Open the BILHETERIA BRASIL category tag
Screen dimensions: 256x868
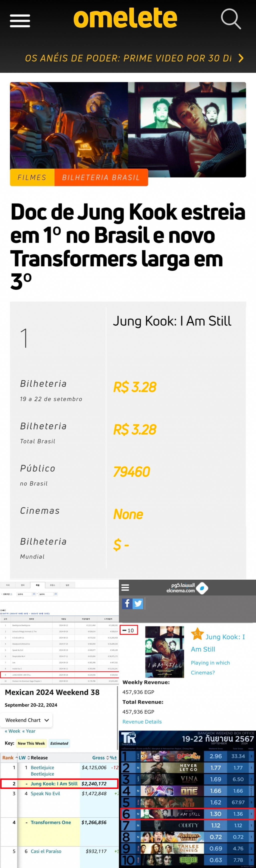point(101,177)
